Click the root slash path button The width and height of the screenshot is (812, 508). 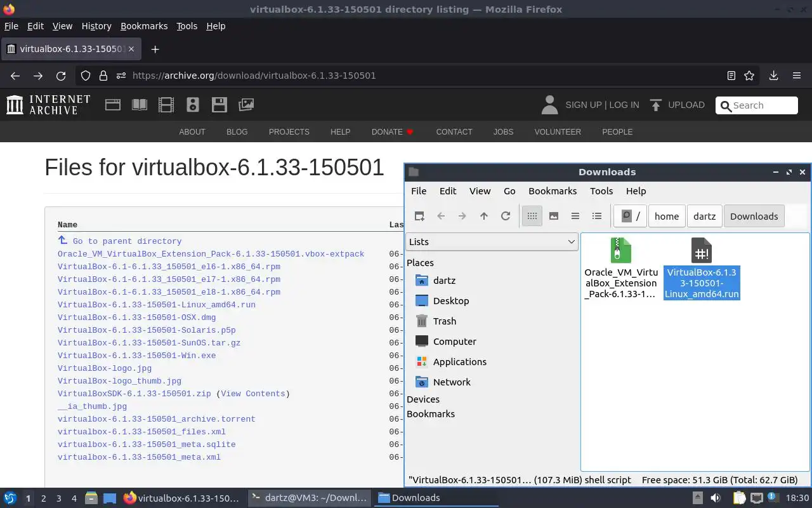pyautogui.click(x=631, y=216)
